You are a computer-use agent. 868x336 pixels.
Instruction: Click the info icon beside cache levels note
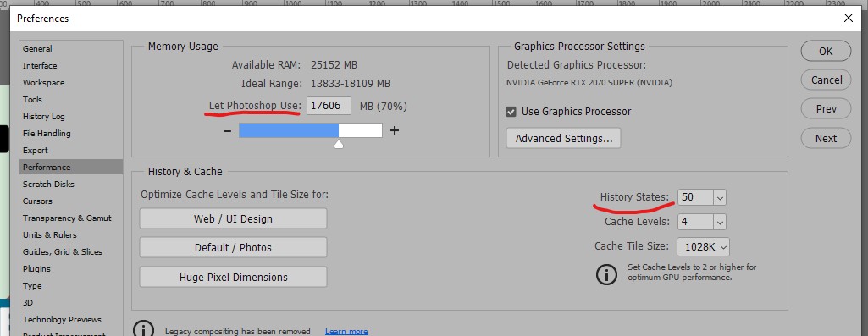(x=606, y=273)
